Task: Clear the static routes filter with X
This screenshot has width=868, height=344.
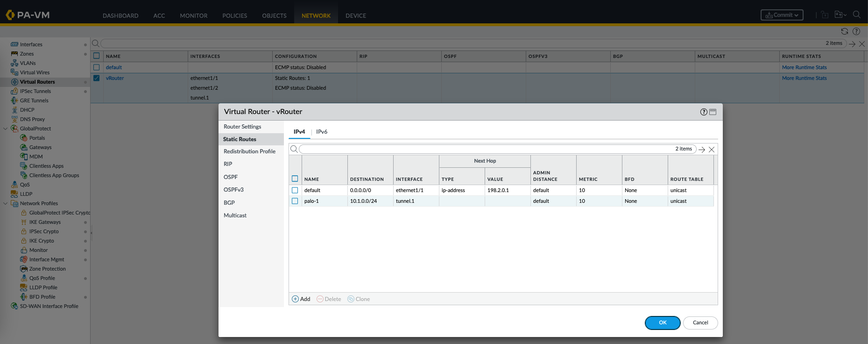Action: tap(712, 150)
